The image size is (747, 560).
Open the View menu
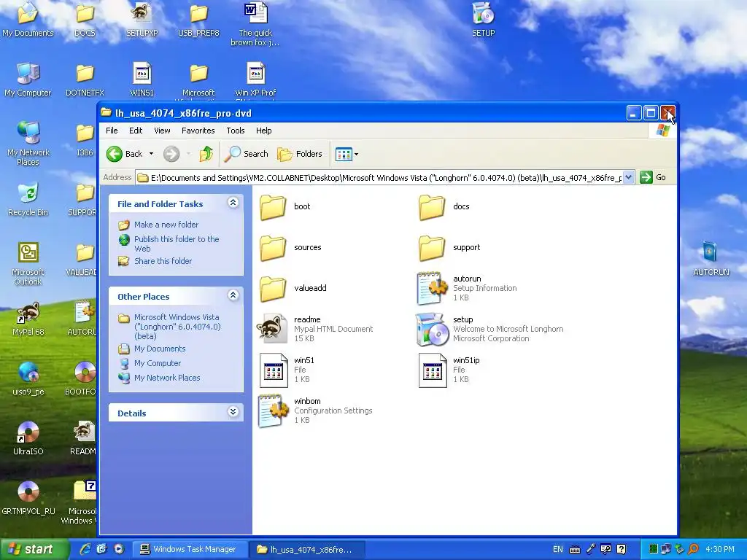coord(162,131)
